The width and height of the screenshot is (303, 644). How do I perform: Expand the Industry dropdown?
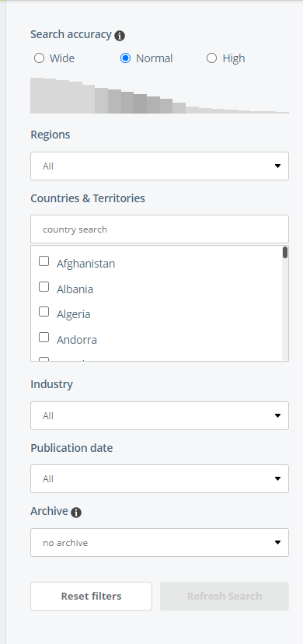(x=159, y=415)
